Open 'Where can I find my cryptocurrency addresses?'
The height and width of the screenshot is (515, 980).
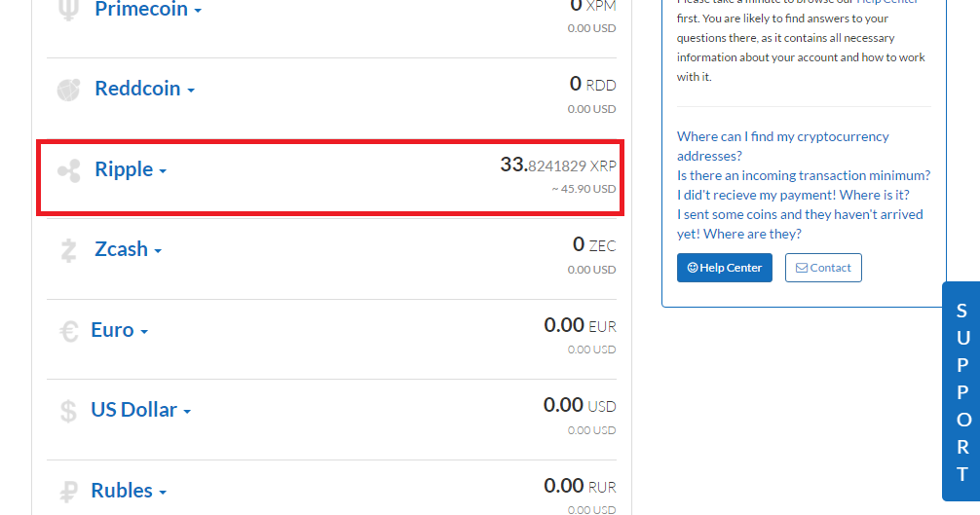[782, 146]
